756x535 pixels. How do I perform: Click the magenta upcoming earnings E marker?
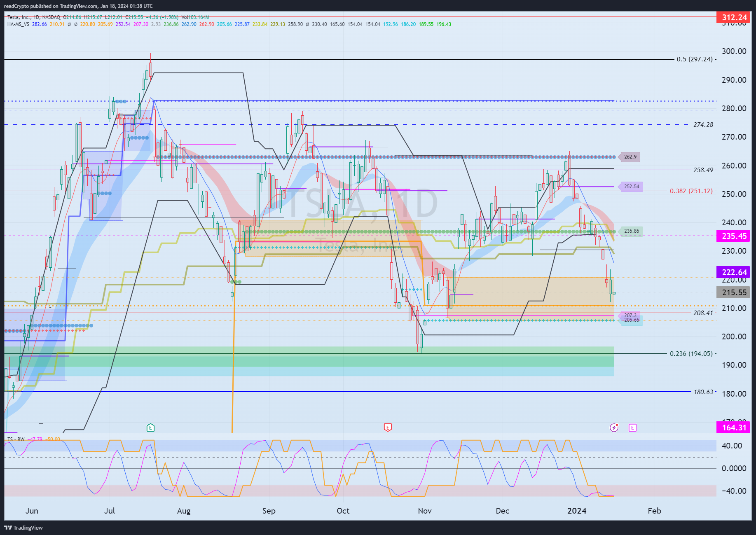[x=632, y=428]
